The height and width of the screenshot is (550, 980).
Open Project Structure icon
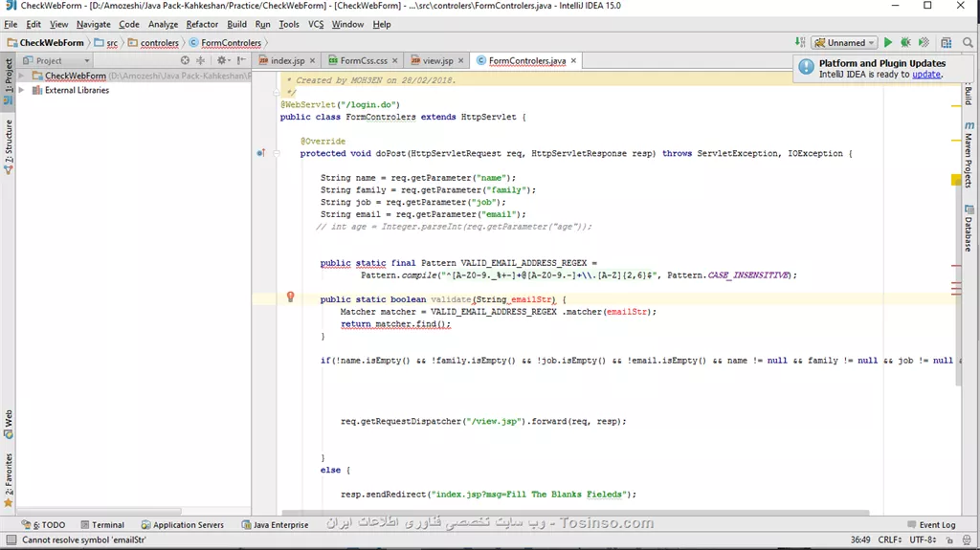point(946,43)
